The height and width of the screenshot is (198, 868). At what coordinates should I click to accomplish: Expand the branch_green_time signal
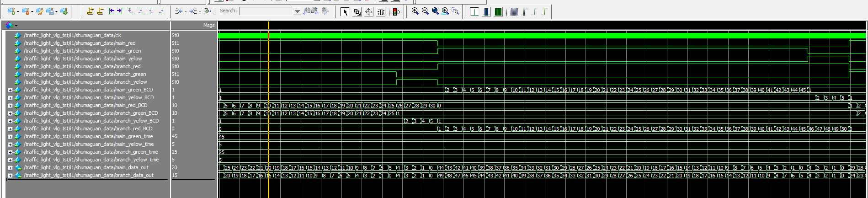pyautogui.click(x=10, y=152)
